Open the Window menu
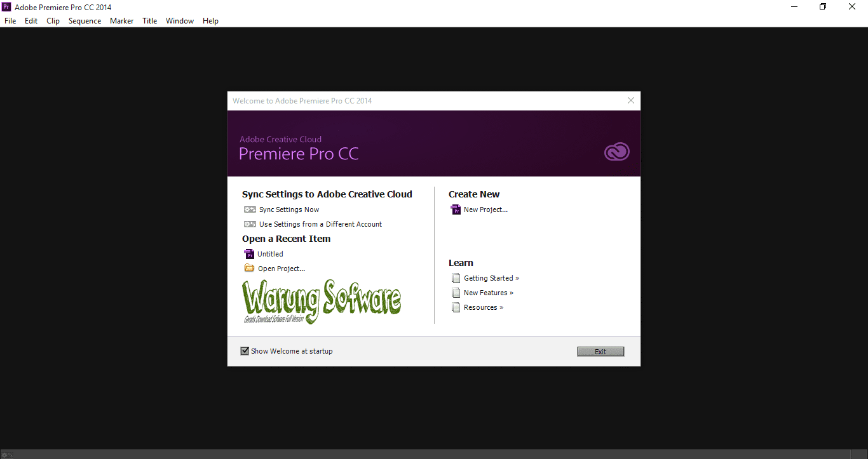Screen dimensions: 868x459 180,21
